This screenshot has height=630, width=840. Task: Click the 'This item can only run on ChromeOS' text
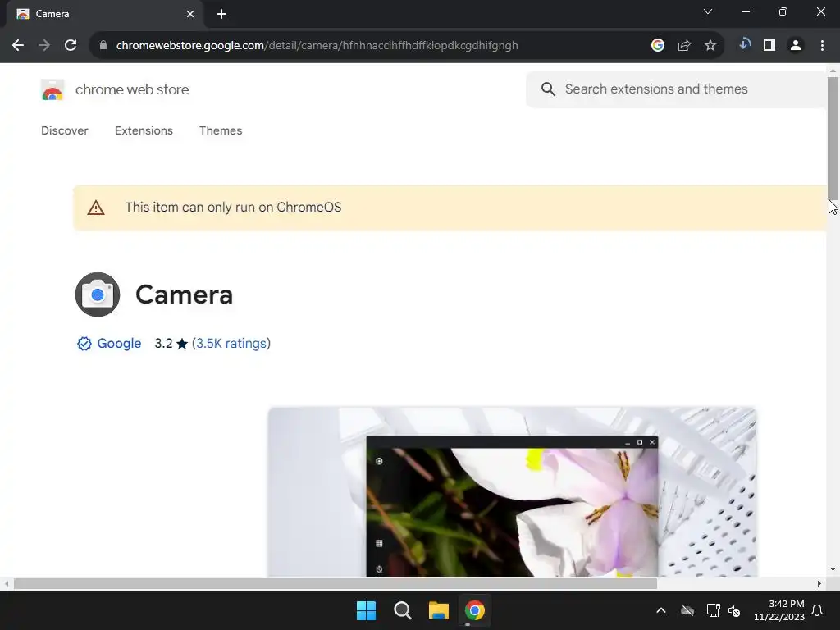click(233, 208)
